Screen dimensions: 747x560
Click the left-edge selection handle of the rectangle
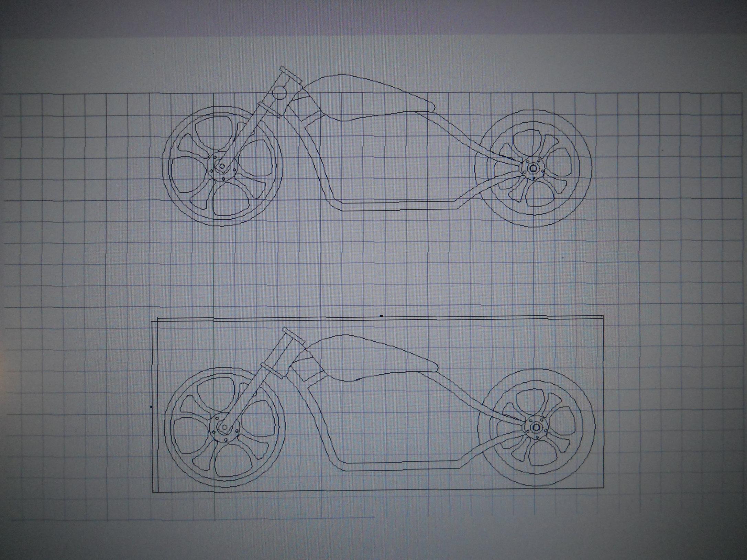[x=151, y=407]
